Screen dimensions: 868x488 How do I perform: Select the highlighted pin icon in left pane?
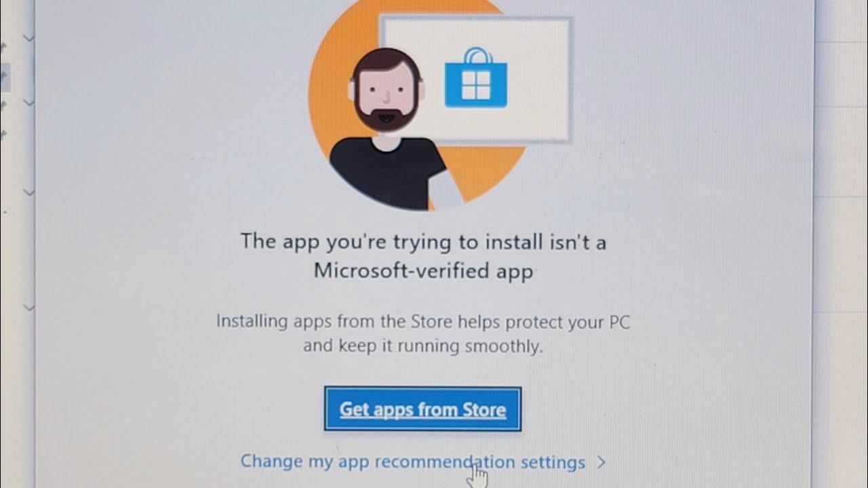(5, 76)
